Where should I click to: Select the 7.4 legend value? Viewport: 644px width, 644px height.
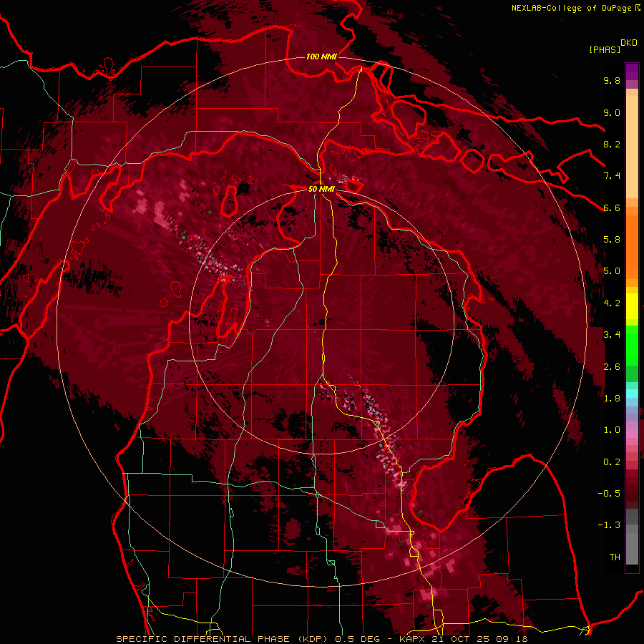612,176
